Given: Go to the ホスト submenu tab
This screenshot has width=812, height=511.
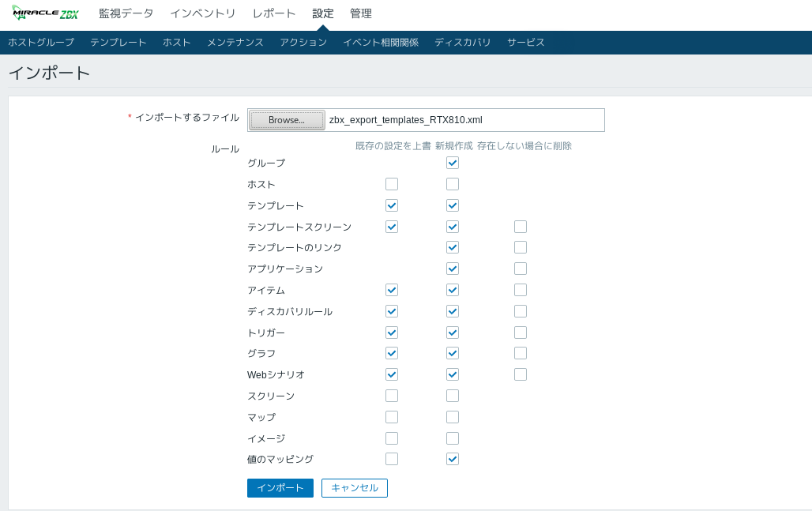Looking at the screenshot, I should pos(176,43).
